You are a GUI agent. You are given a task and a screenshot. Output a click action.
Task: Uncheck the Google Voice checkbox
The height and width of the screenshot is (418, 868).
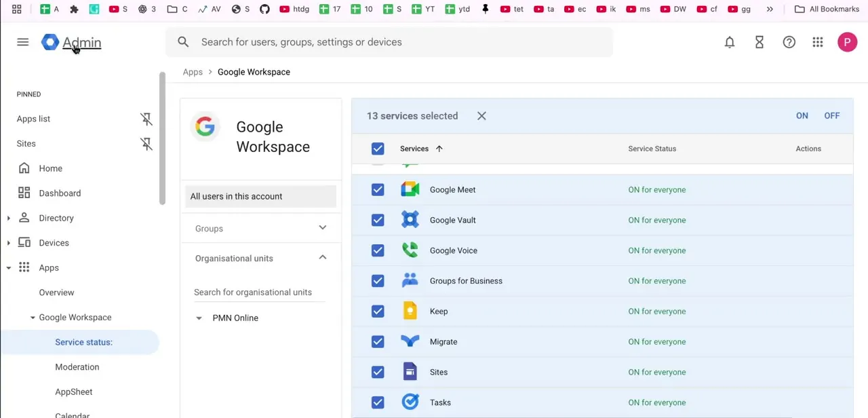[x=378, y=250]
